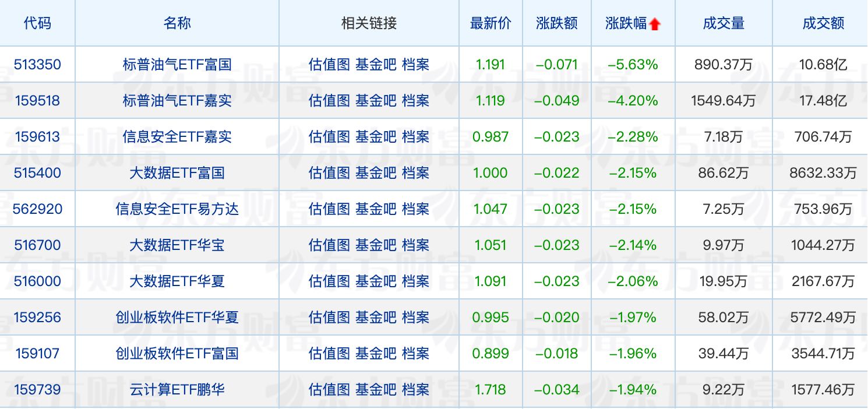Open 估值图 for 创业板软件ETF华夏
The height and width of the screenshot is (409, 868).
pyautogui.click(x=329, y=317)
